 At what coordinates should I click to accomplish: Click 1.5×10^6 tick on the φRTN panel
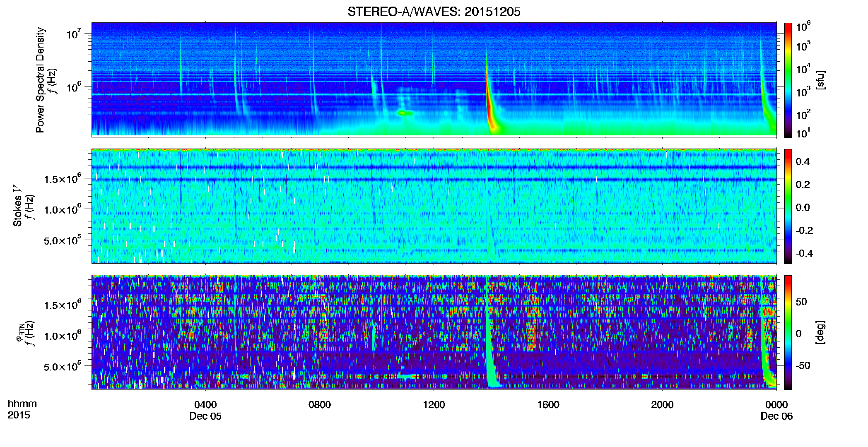pyautogui.click(x=63, y=305)
